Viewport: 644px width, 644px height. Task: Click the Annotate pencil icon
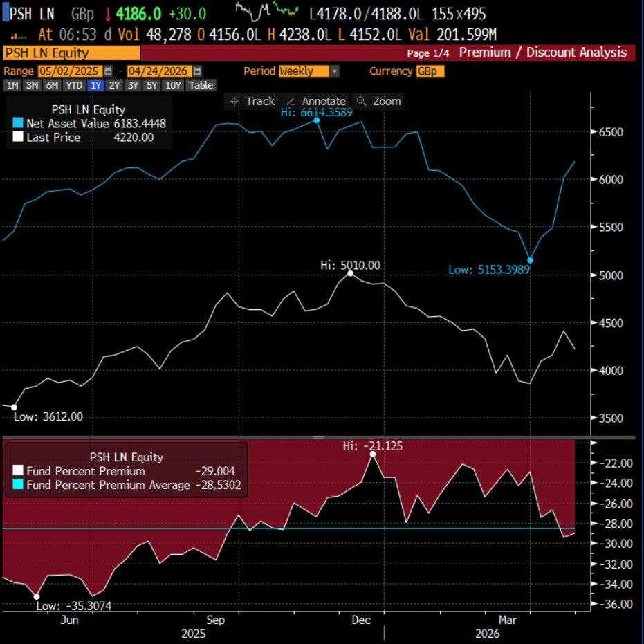point(291,102)
